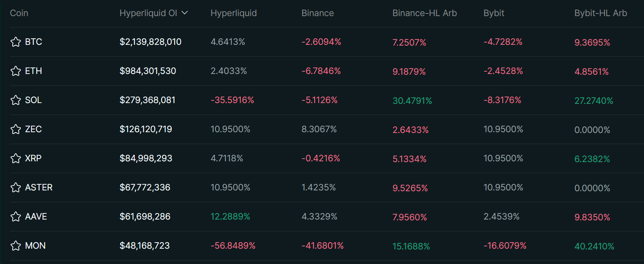Viewport: 644px width, 264px height.
Task: Open the SOL coin link
Action: (33, 100)
